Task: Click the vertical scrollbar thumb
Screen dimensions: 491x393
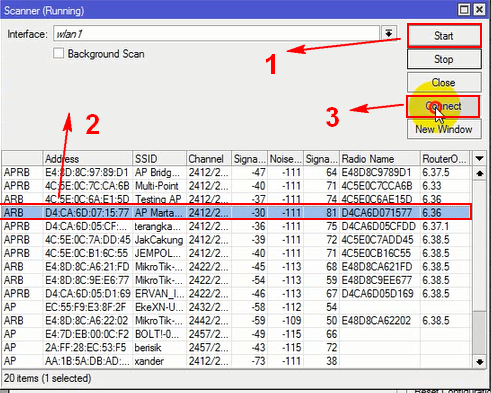Action: pos(479,333)
